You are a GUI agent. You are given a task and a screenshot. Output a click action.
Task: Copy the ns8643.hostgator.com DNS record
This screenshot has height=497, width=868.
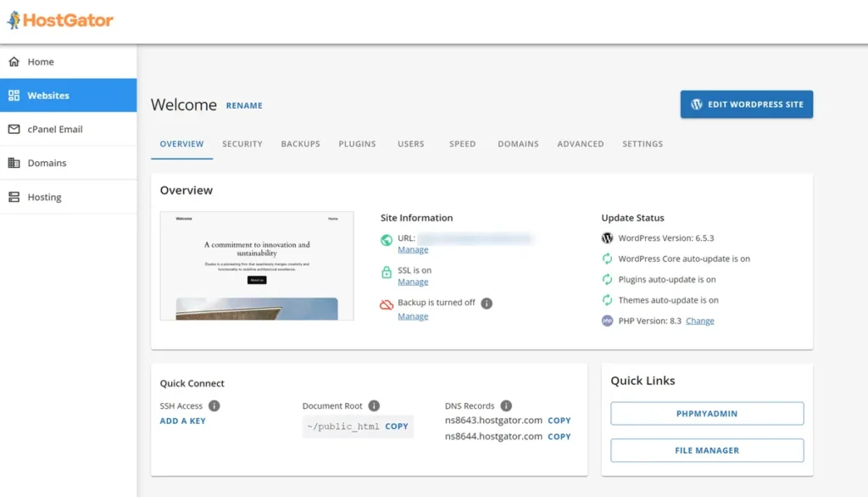[559, 421]
